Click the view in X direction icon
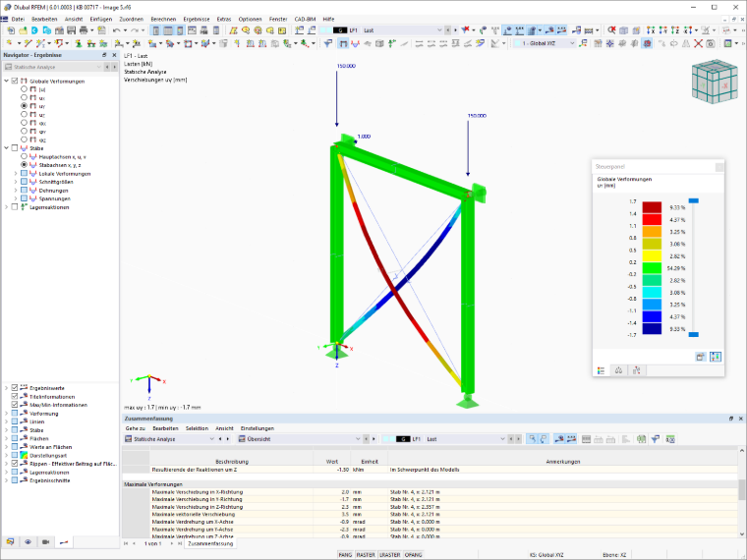The width and height of the screenshot is (747, 560). pyautogui.click(x=651, y=30)
